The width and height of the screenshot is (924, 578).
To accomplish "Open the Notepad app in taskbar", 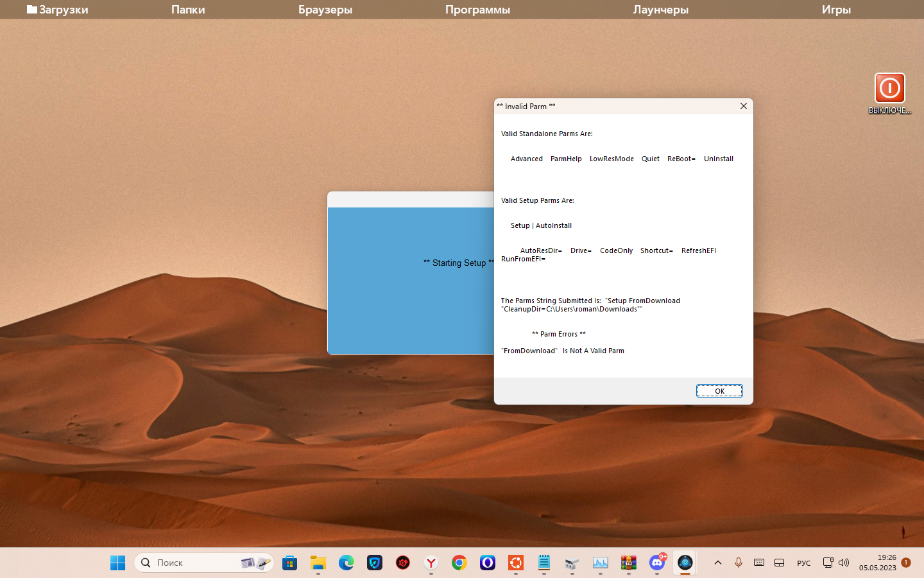I will [544, 563].
